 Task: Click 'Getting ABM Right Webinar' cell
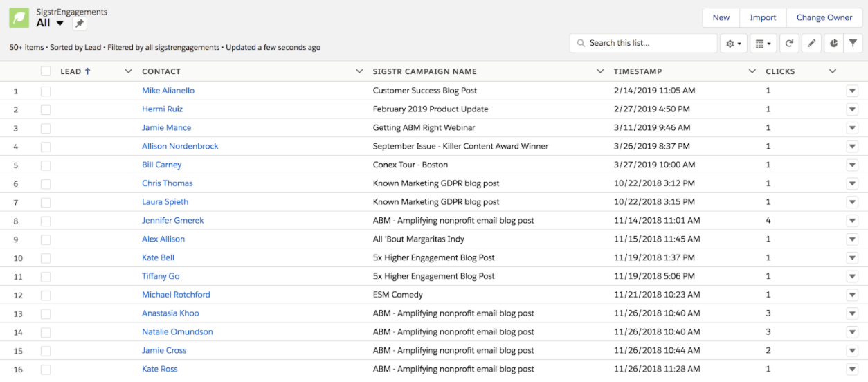[x=424, y=128]
